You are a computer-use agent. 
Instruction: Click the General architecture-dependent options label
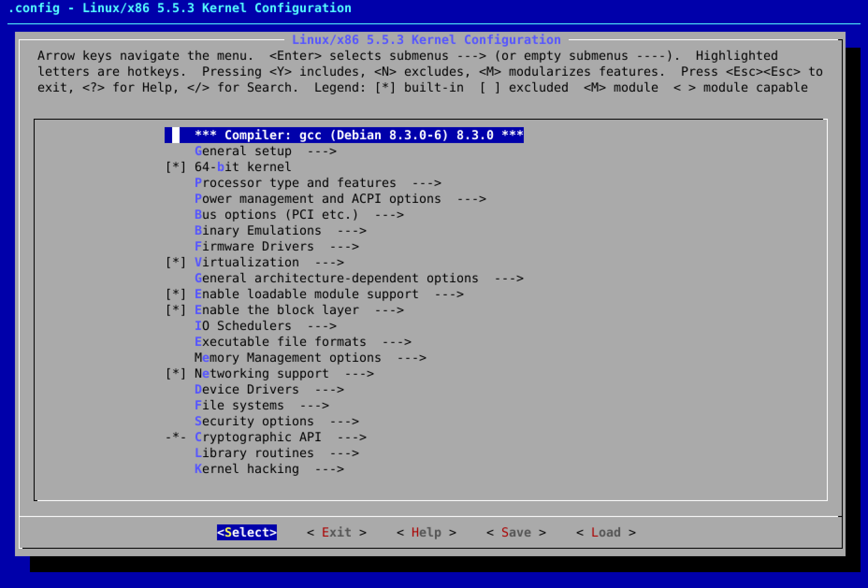tap(336, 278)
